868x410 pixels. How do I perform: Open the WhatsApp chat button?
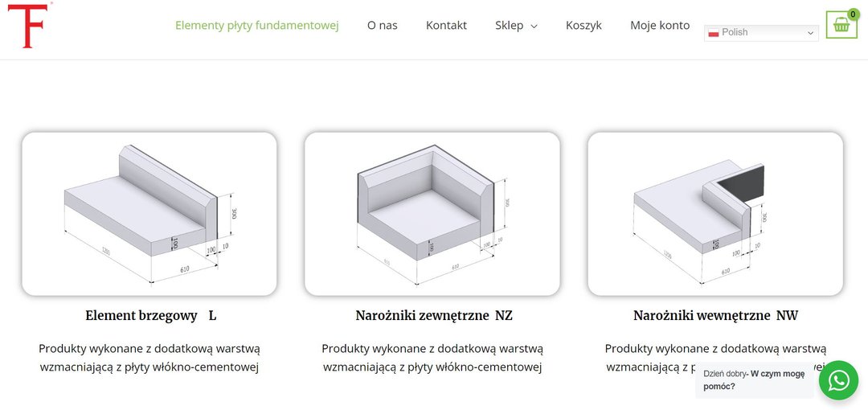[x=838, y=379]
